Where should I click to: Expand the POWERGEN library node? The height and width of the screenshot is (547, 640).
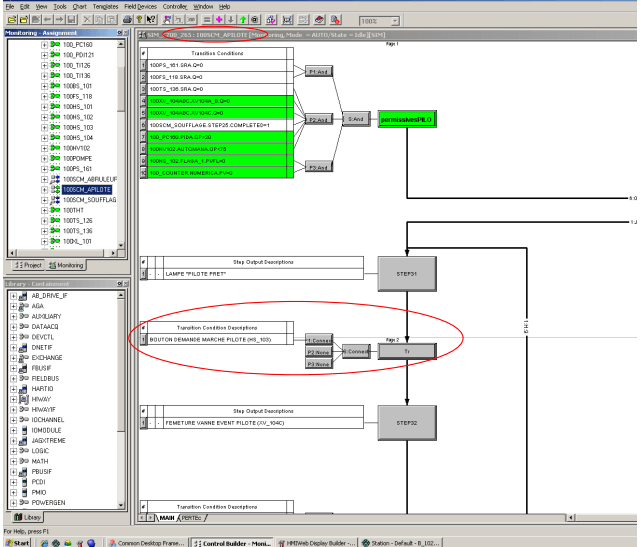pyautogui.click(x=13, y=503)
